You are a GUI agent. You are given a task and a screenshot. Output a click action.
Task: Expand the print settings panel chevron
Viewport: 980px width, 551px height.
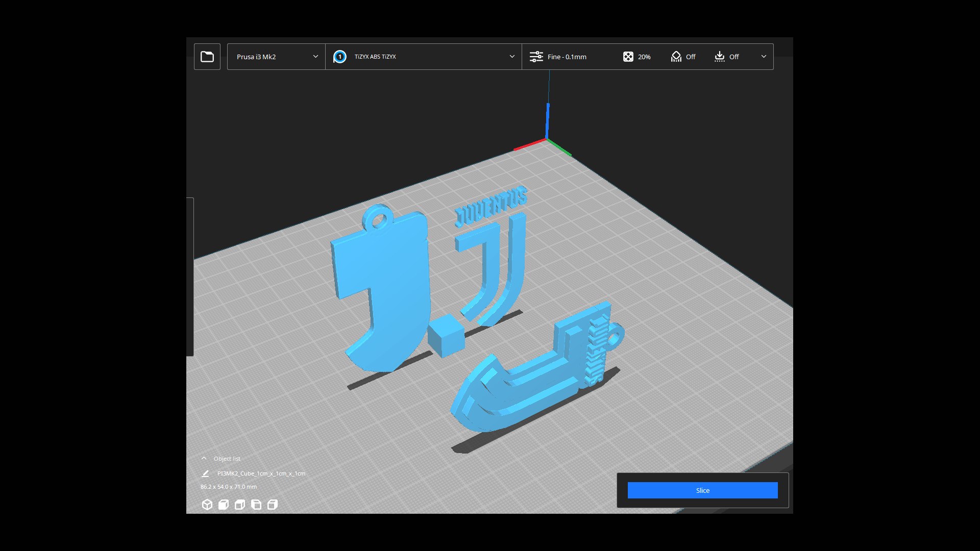(x=764, y=57)
